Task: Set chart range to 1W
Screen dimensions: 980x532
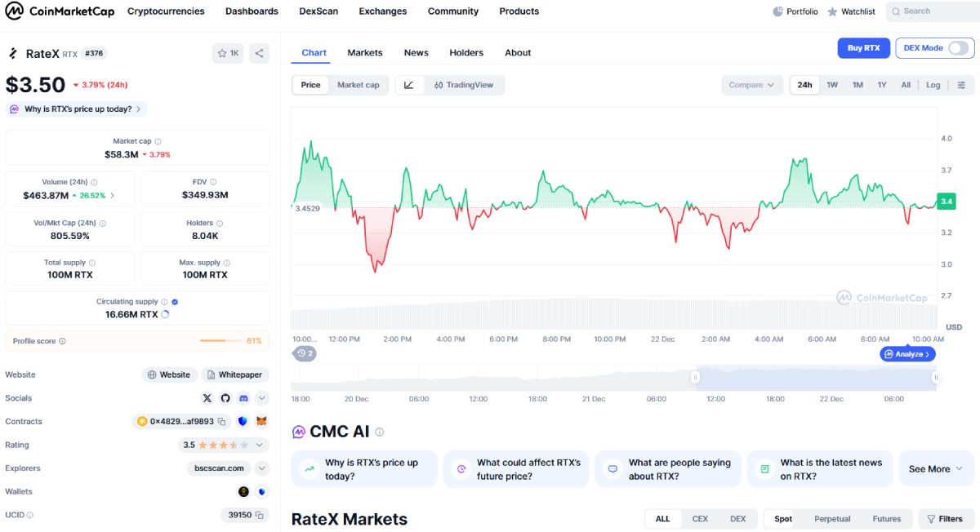Action: point(832,85)
